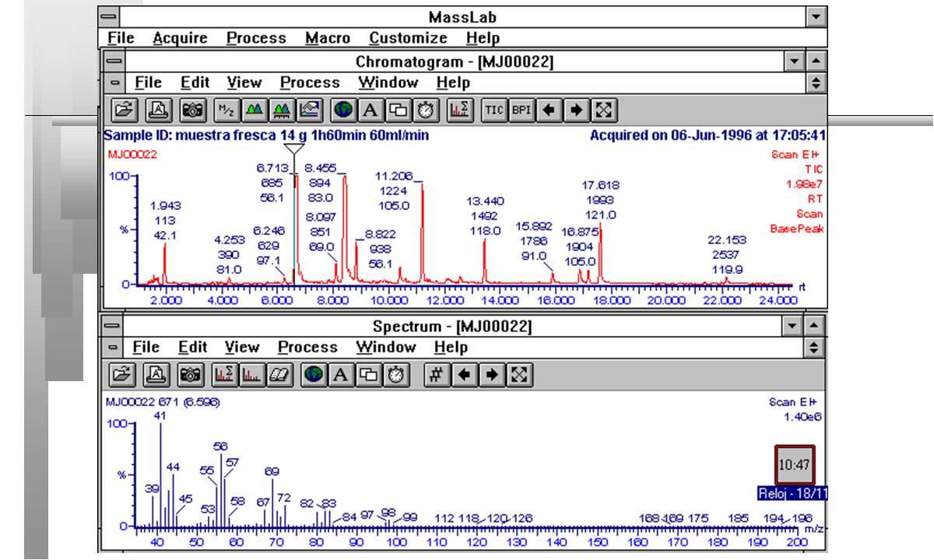934x560 pixels.
Task: Open MassLab Process menu
Action: click(256, 38)
